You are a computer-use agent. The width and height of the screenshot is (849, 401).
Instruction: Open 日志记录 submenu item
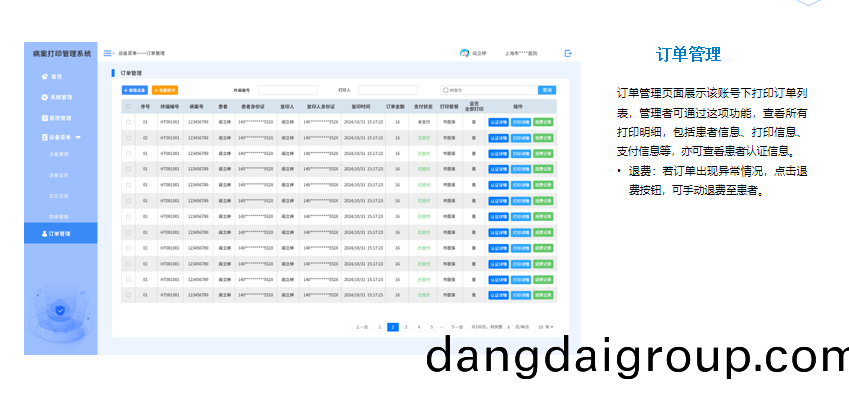click(59, 194)
